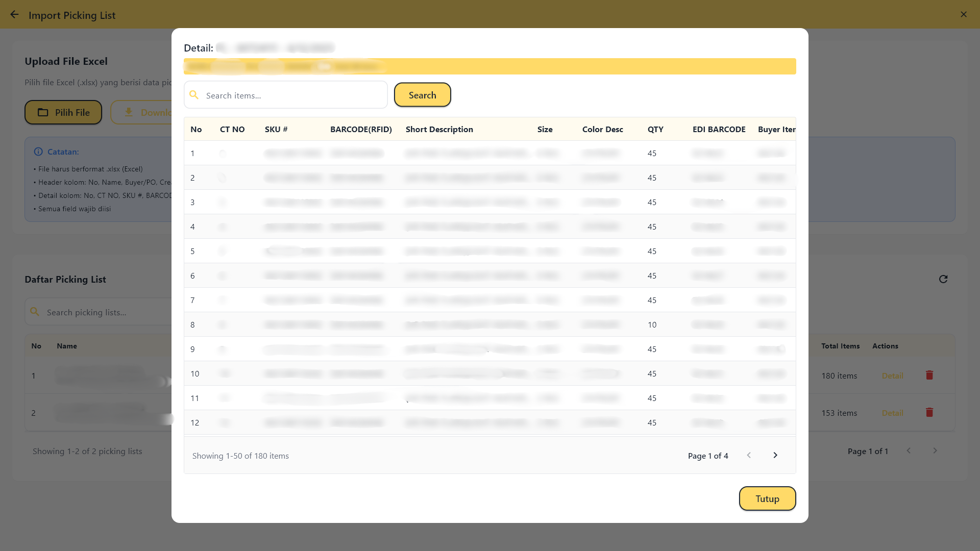Click the Short Description column header

(439, 130)
